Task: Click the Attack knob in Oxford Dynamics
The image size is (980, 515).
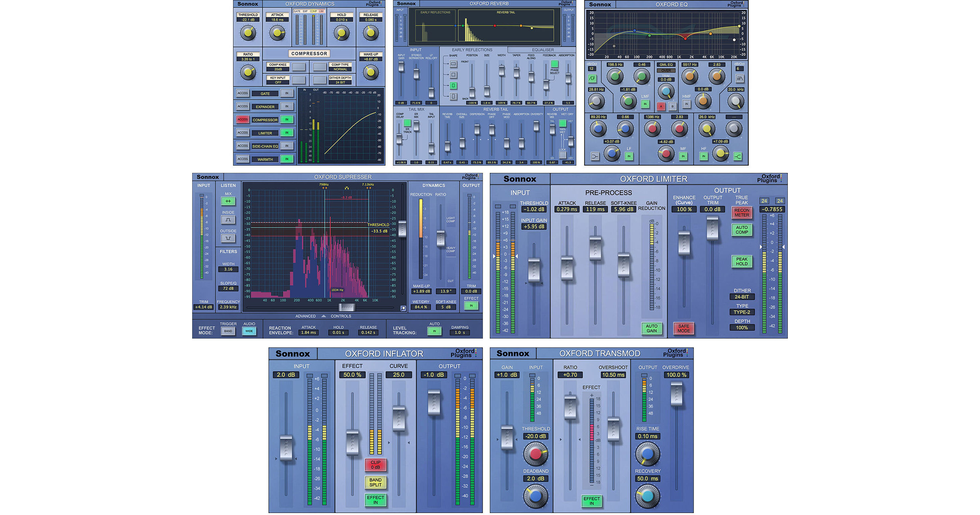Action: [277, 33]
